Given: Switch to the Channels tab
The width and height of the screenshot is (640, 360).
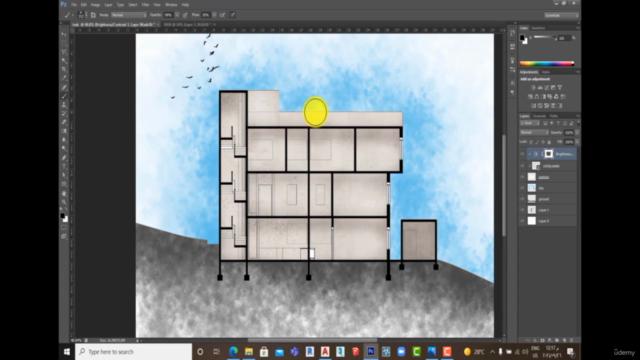Looking at the screenshot, I should [539, 116].
